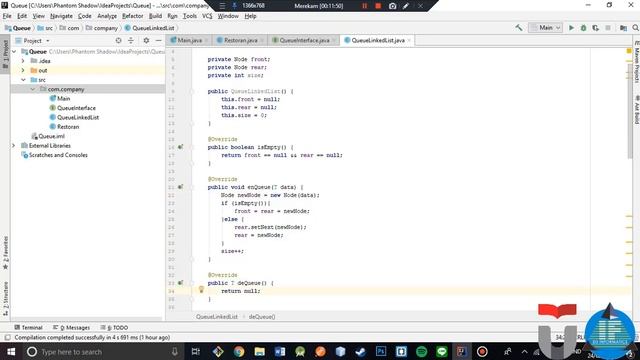Take a screenshot with recorder camera icon
The image size is (640, 360).
[x=392, y=6]
